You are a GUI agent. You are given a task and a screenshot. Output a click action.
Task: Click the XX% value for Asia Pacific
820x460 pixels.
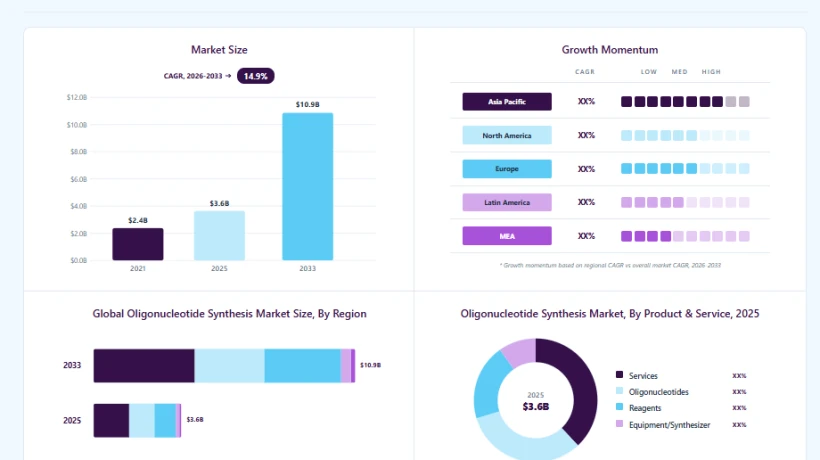586,101
